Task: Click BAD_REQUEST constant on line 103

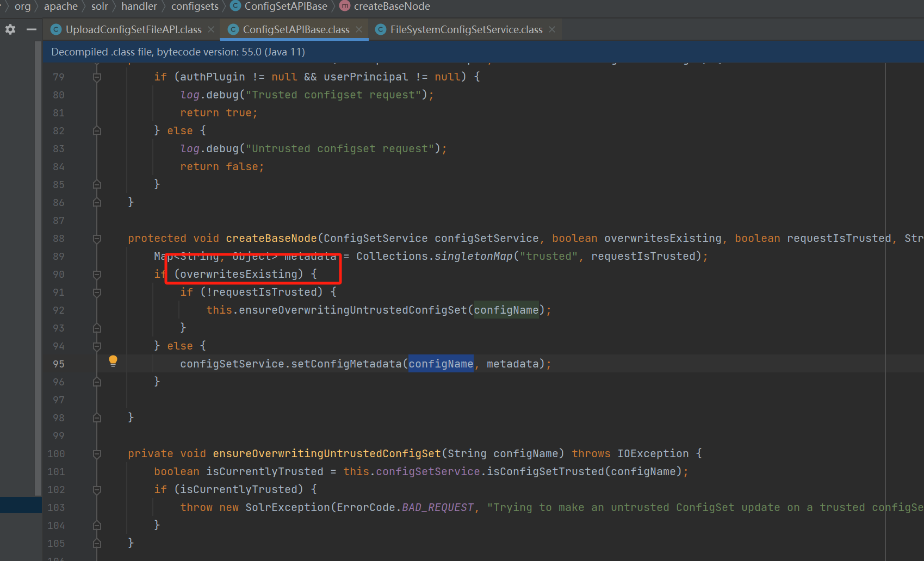Action: point(438,507)
